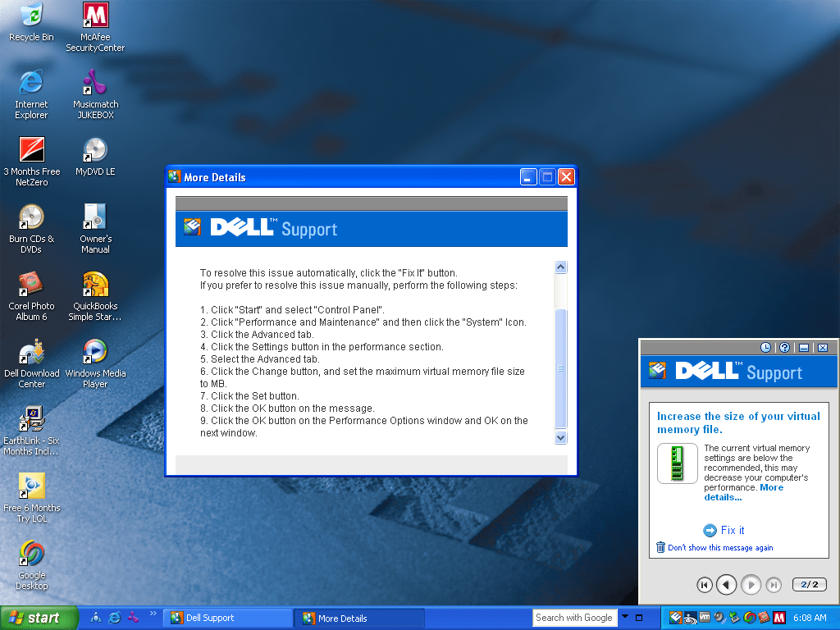Click the QuickBooks Simple Start icon
840x630 pixels.
pyautogui.click(x=95, y=285)
